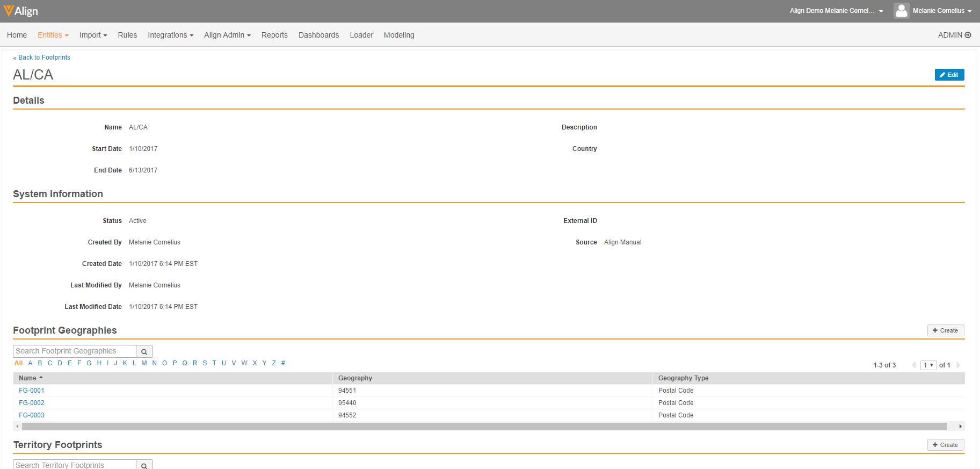The width and height of the screenshot is (980, 469).
Task: Click the ADMIN circle arrow icon
Action: pyautogui.click(x=968, y=35)
